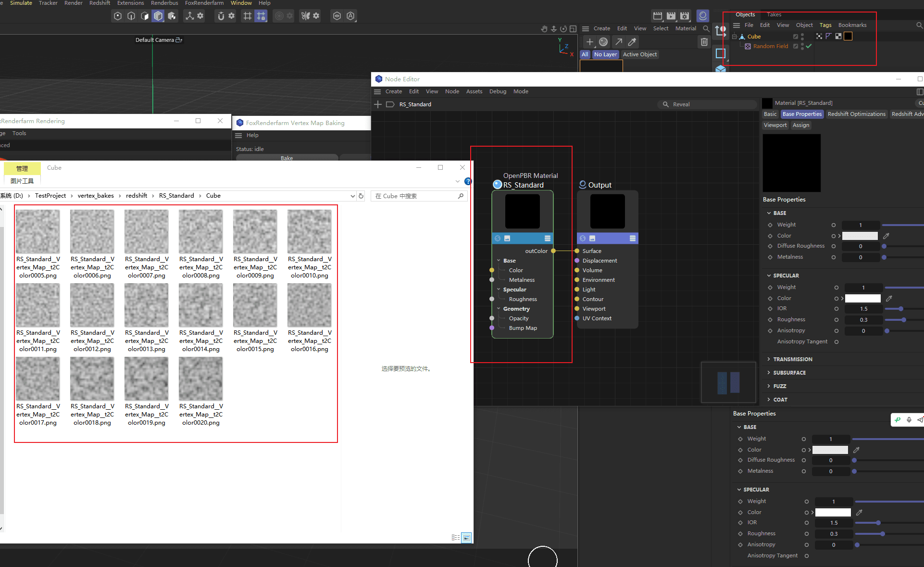Toggle the Cube visibility dots

tap(802, 37)
